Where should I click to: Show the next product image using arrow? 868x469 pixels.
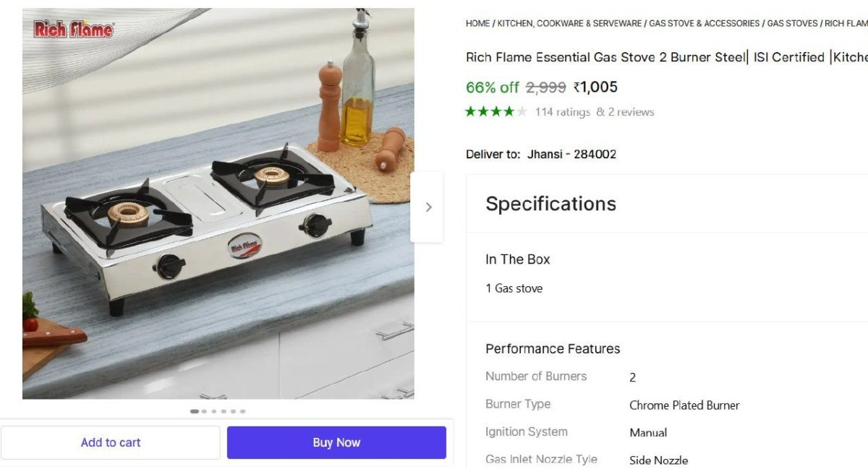(427, 207)
